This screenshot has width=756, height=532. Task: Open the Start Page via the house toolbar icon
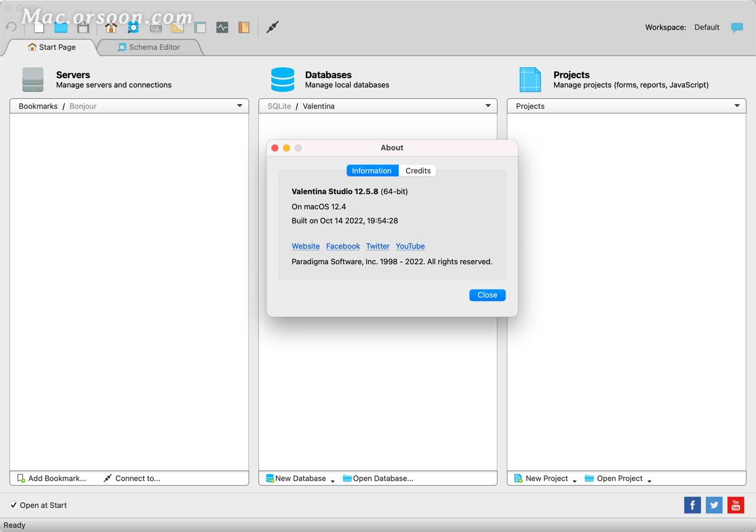[x=111, y=27]
